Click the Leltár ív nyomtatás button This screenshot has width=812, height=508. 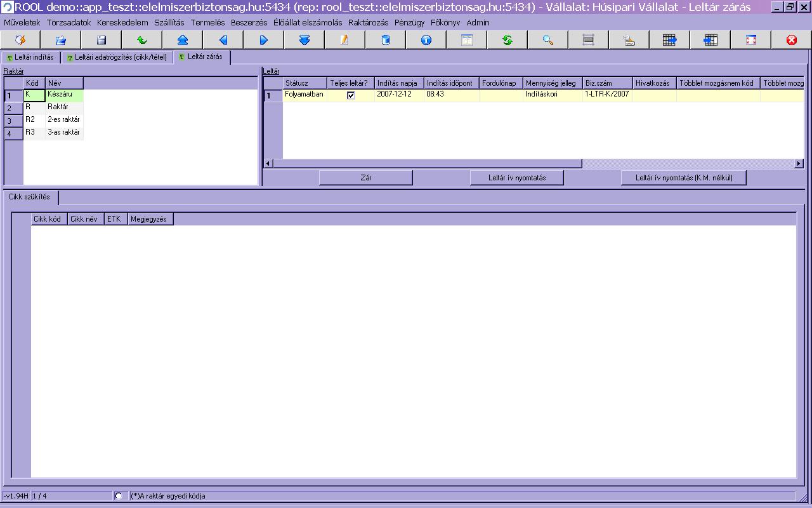pyautogui.click(x=517, y=178)
